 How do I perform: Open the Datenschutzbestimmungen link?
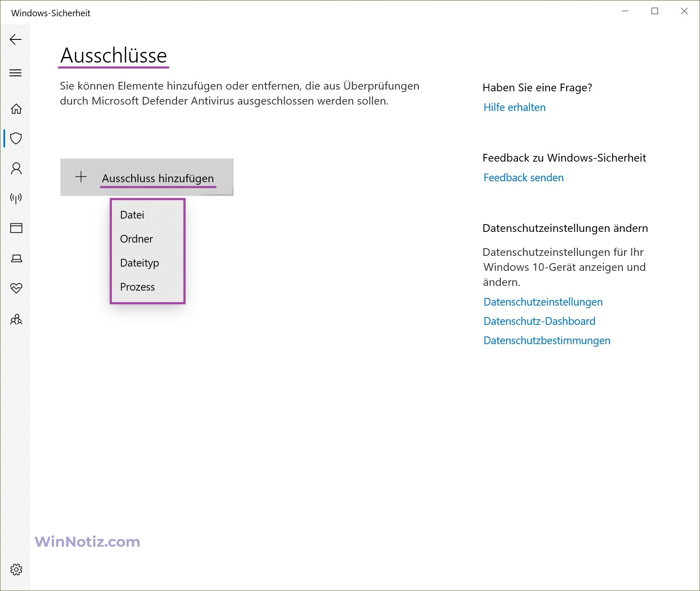pos(547,341)
